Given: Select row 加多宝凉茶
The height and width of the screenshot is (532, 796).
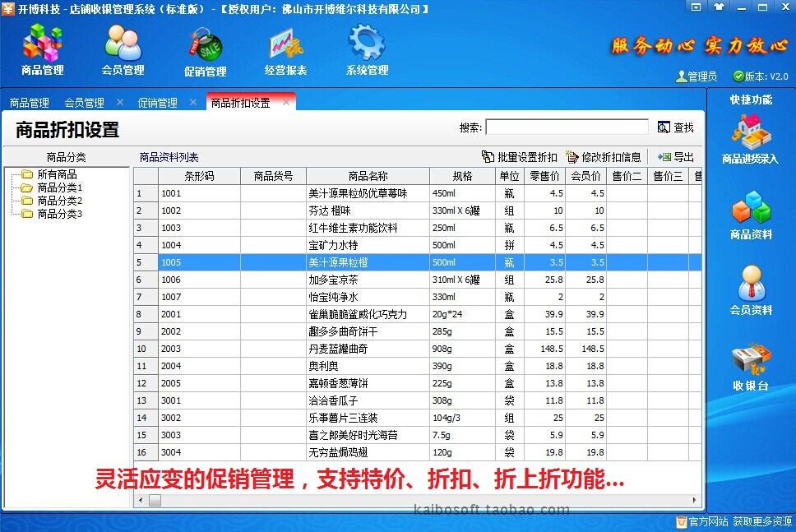Looking at the screenshot, I should tap(418, 280).
